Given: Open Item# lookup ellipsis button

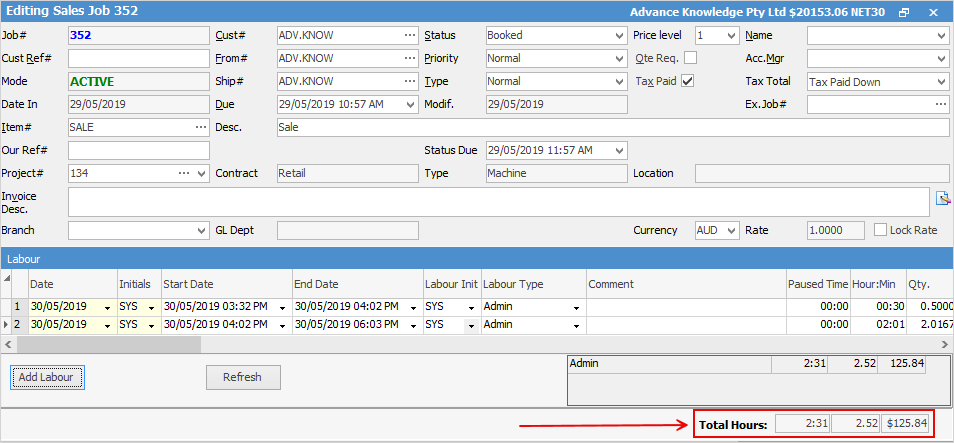Looking at the screenshot, I should point(201,128).
